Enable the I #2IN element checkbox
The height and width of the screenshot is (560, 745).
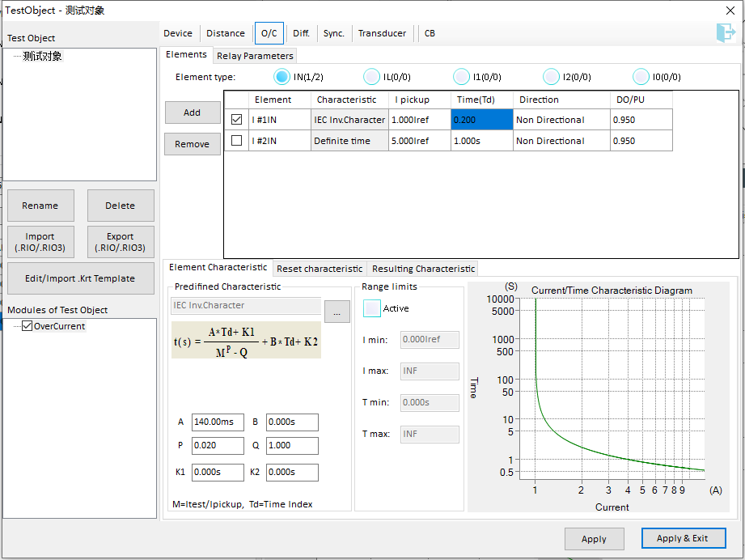point(237,141)
